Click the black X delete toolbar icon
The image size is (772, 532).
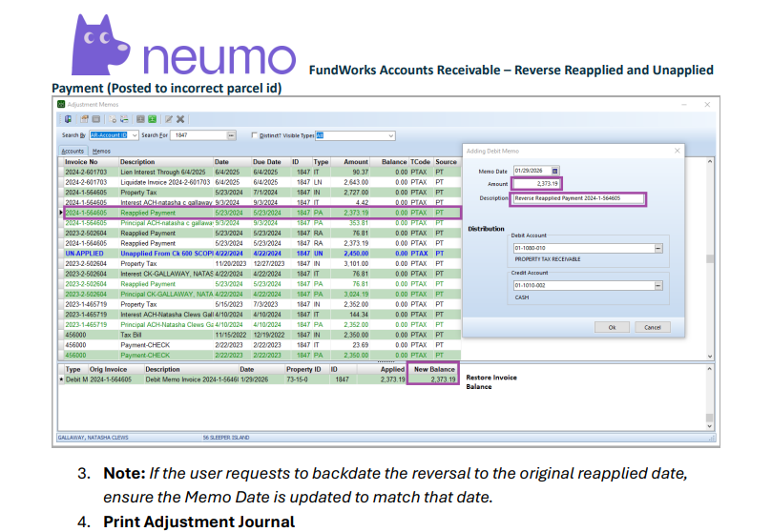(180, 119)
